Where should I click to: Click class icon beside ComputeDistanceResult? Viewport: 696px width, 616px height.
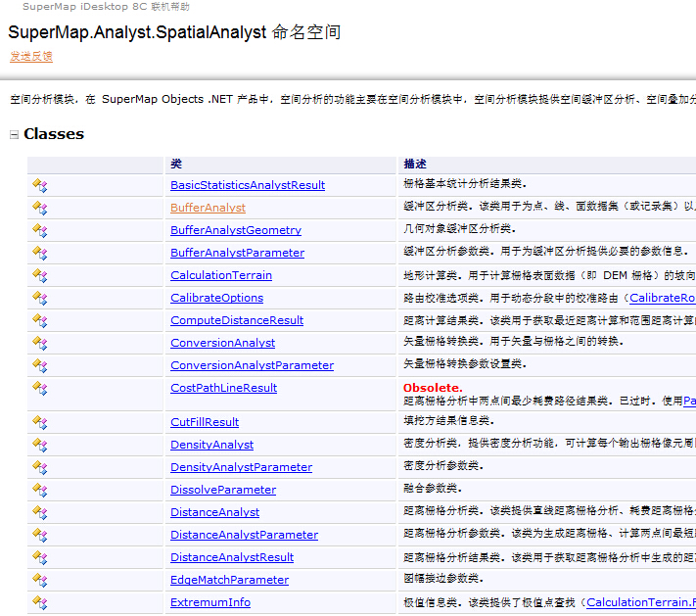(x=39, y=320)
